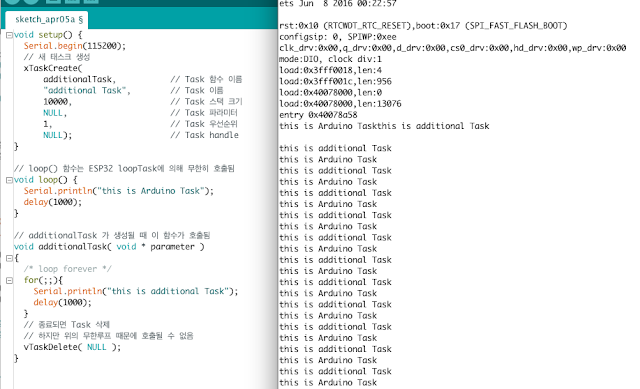Click merged line 'this is Arduino Taskthis is additional Task'
The height and width of the screenshot is (389, 640).
[x=384, y=126]
